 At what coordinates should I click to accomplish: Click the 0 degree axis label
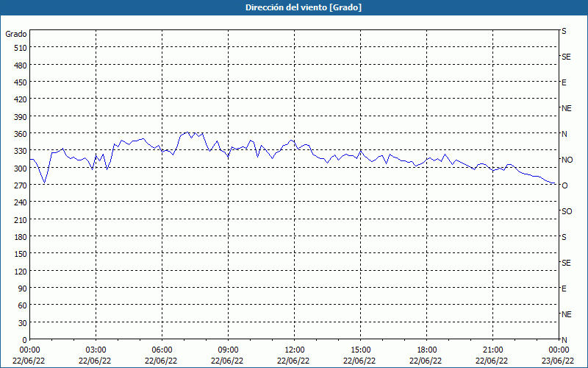[25, 340]
